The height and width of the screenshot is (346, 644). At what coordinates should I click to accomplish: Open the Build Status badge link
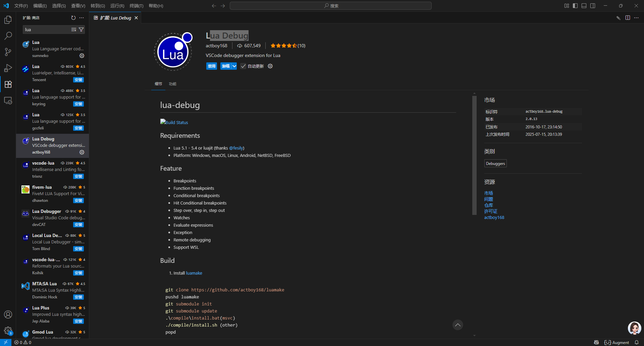click(174, 122)
